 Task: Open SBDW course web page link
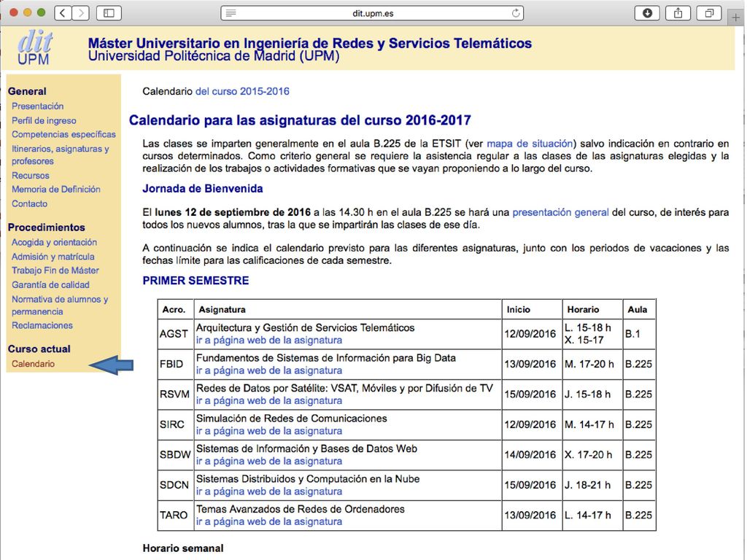[269, 462]
